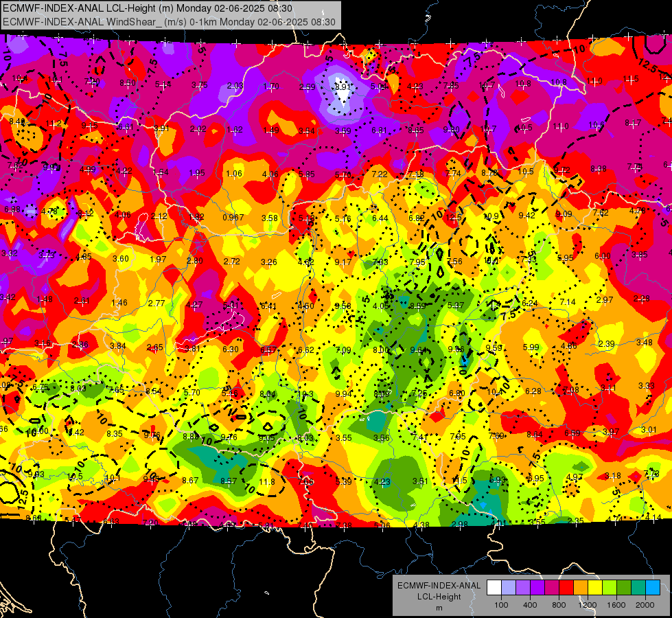Click the '1.06' wind shear value
Image resolution: width=672 pixels, height=618 pixels.
[x=234, y=174]
